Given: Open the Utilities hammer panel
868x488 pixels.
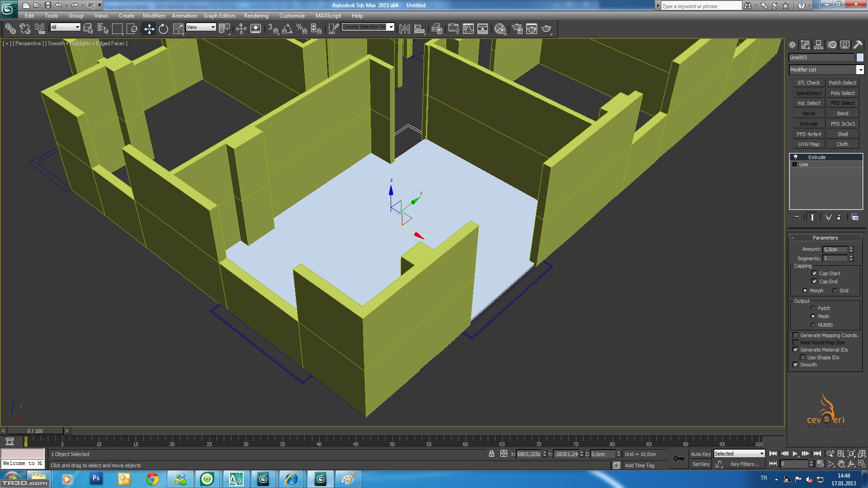Looking at the screenshot, I should [858, 45].
